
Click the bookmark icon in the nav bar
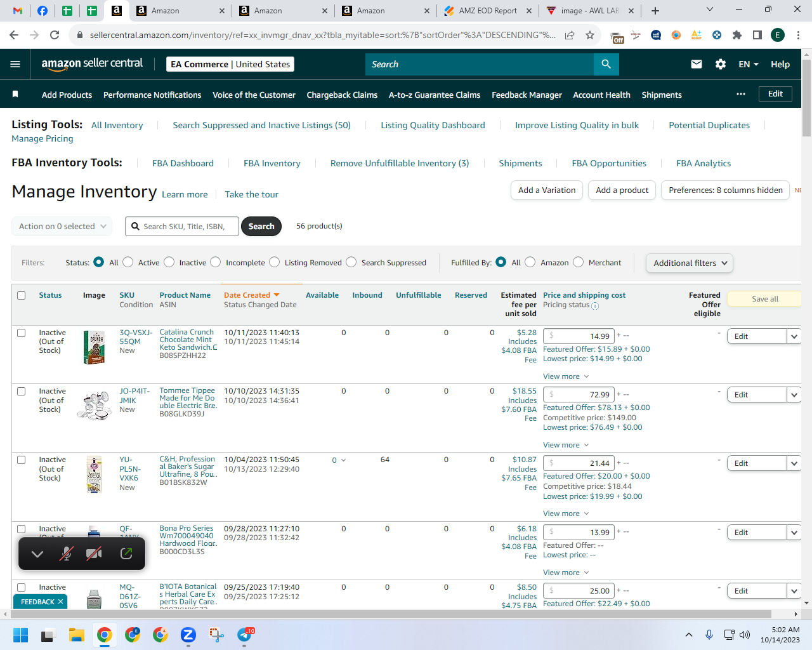pyautogui.click(x=15, y=95)
